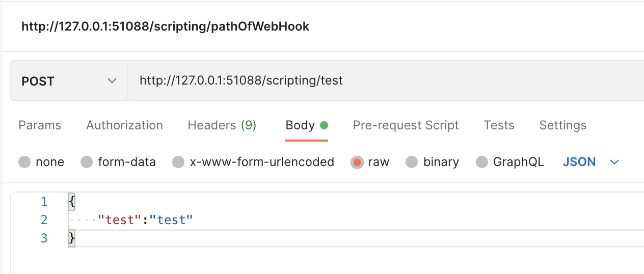This screenshot has height=274, width=644.
Task: Choose the GraphQL body type
Action: point(482,162)
